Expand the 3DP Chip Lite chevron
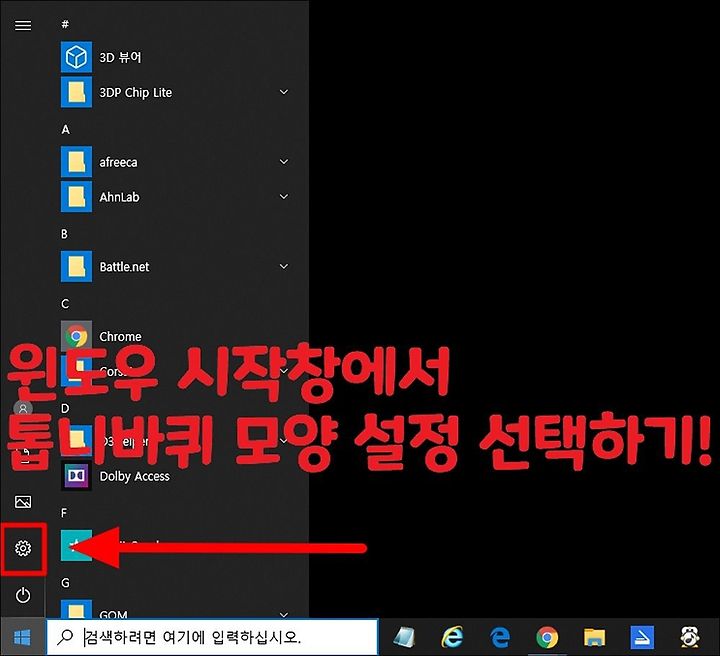720x656 pixels. (284, 92)
